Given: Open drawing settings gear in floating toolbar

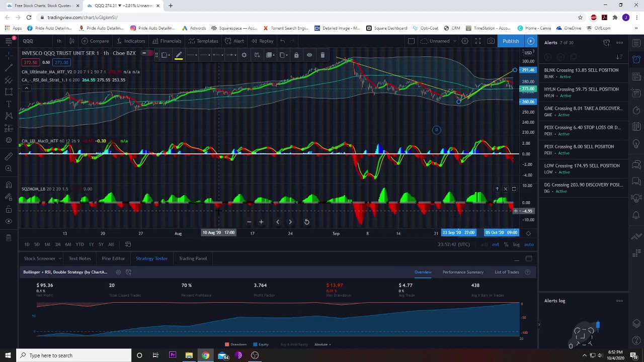Looking at the screenshot, I should [x=244, y=55].
